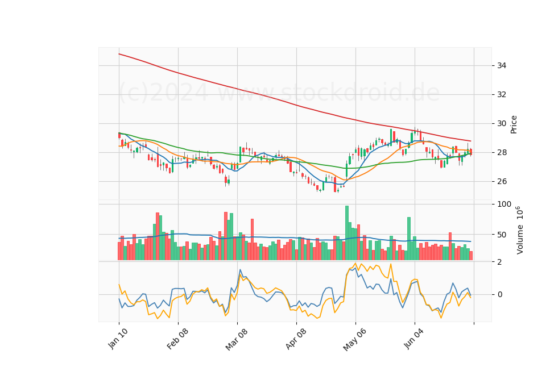The height and width of the screenshot is (392, 546).
Task: Click the 0 oscillator axis label
Action: point(500,295)
